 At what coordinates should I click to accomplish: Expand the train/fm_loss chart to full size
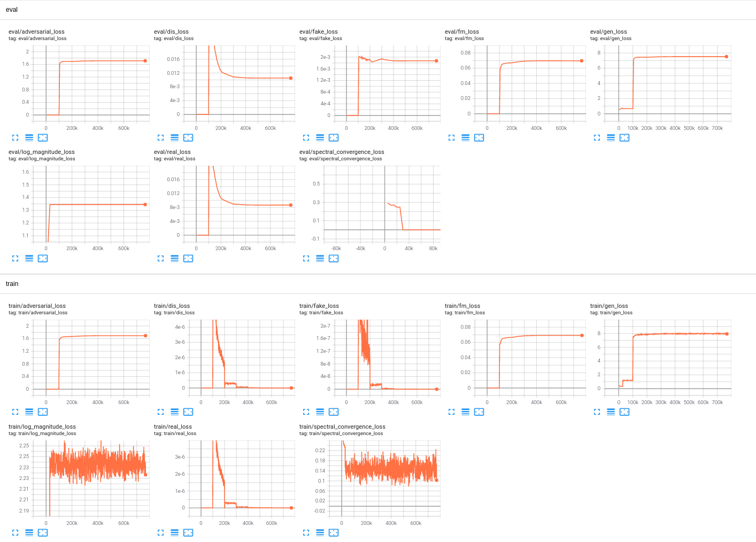[x=451, y=412]
